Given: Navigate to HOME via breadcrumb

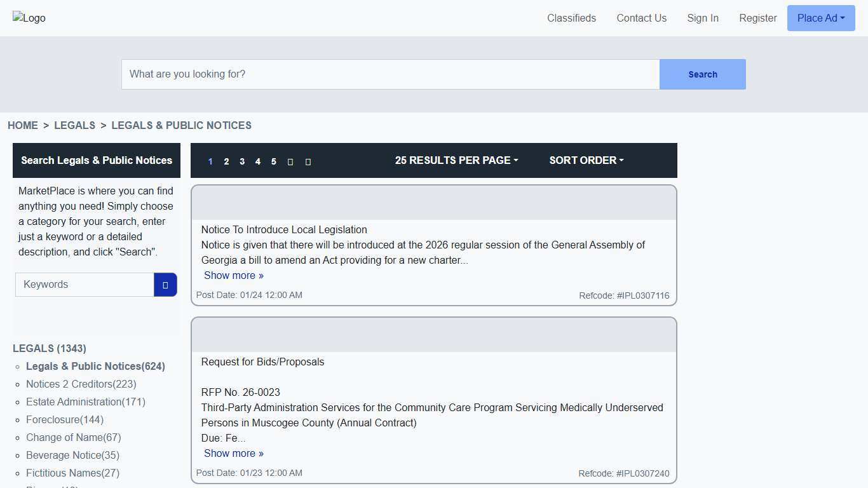Looking at the screenshot, I should point(22,125).
